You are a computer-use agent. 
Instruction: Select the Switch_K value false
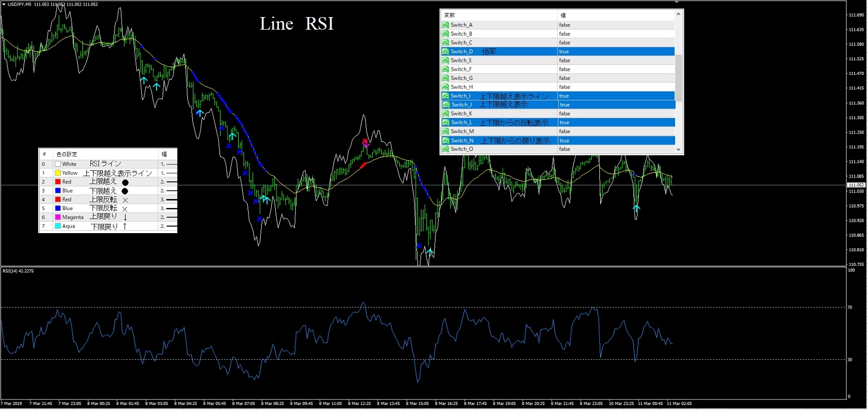point(565,114)
